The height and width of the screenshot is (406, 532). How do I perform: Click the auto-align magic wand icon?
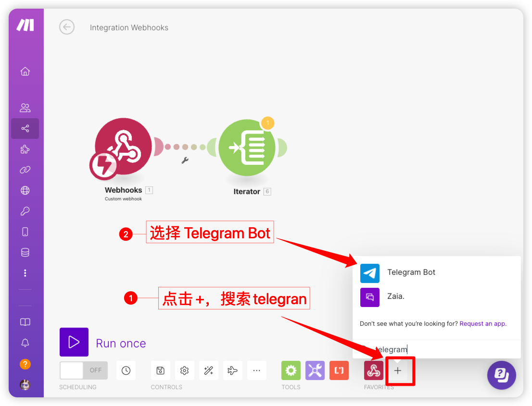point(209,370)
